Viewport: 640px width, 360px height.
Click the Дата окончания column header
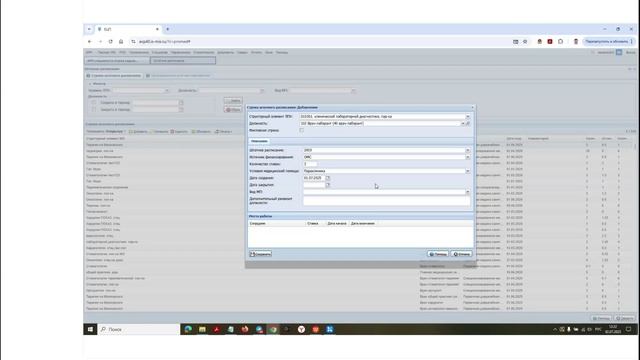click(x=363, y=224)
